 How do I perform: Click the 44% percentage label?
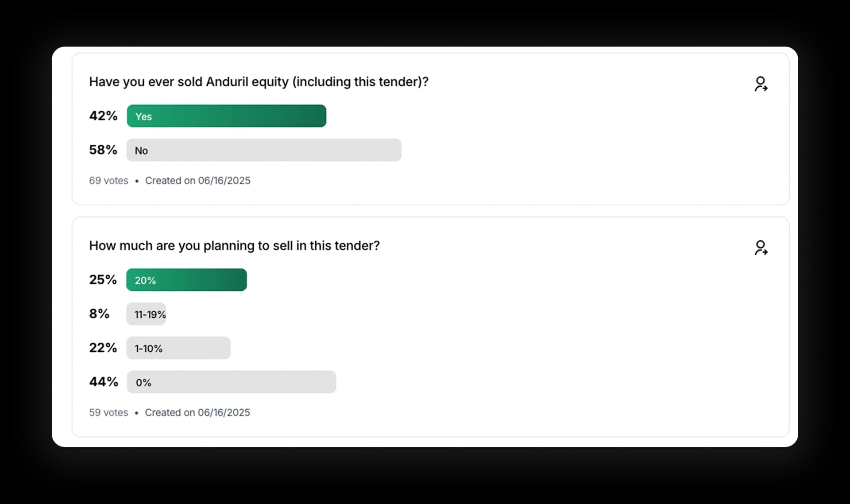[x=104, y=382]
